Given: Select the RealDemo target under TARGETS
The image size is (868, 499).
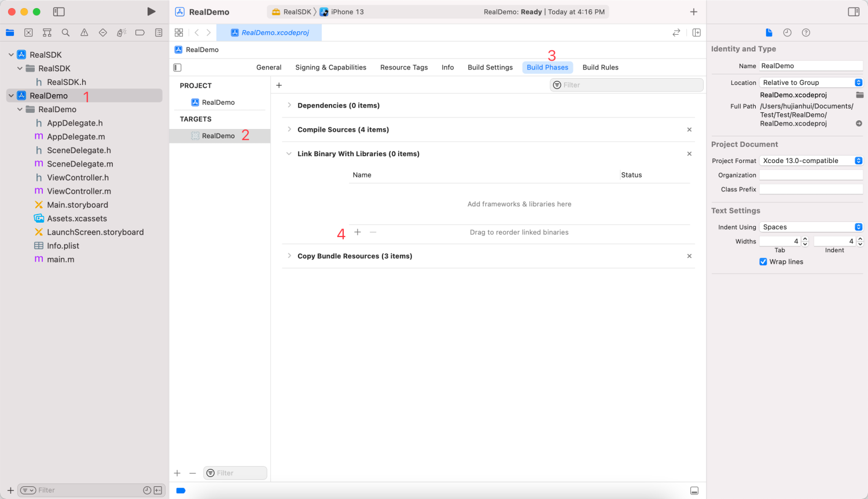Looking at the screenshot, I should pos(219,136).
